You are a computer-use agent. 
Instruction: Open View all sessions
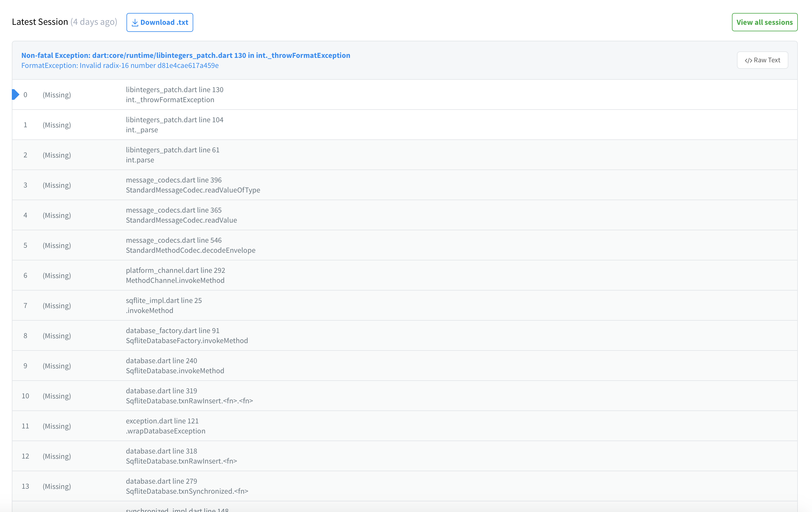tap(764, 22)
